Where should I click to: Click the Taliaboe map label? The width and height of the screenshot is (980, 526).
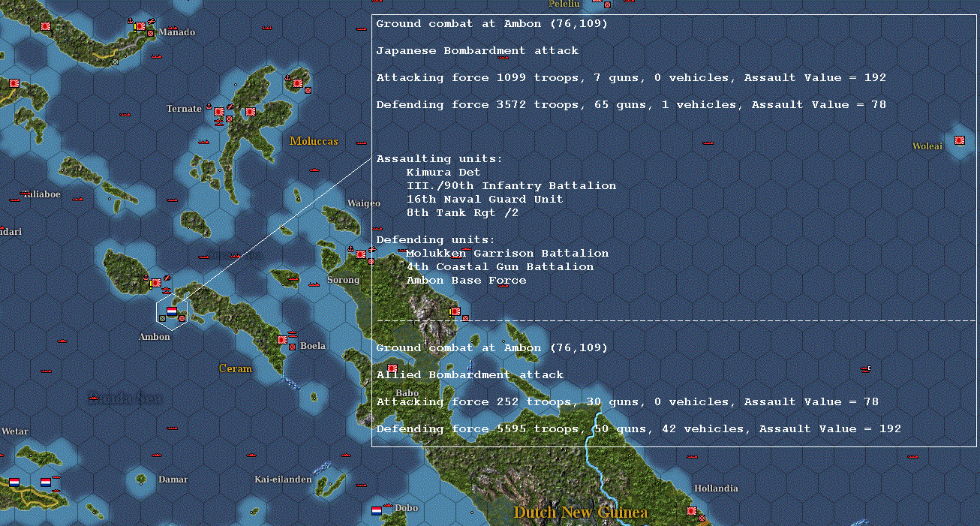pos(42,194)
